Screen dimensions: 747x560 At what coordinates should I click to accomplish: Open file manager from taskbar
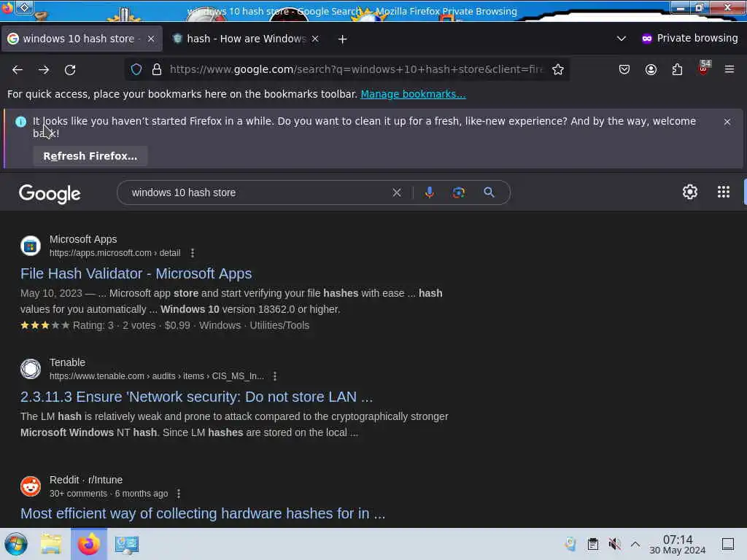(x=51, y=544)
